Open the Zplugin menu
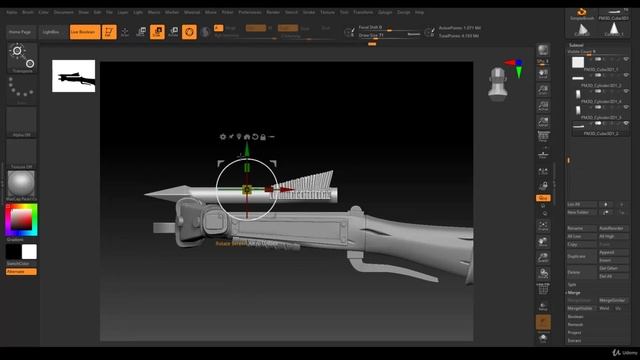640x360 pixels. (x=385, y=12)
